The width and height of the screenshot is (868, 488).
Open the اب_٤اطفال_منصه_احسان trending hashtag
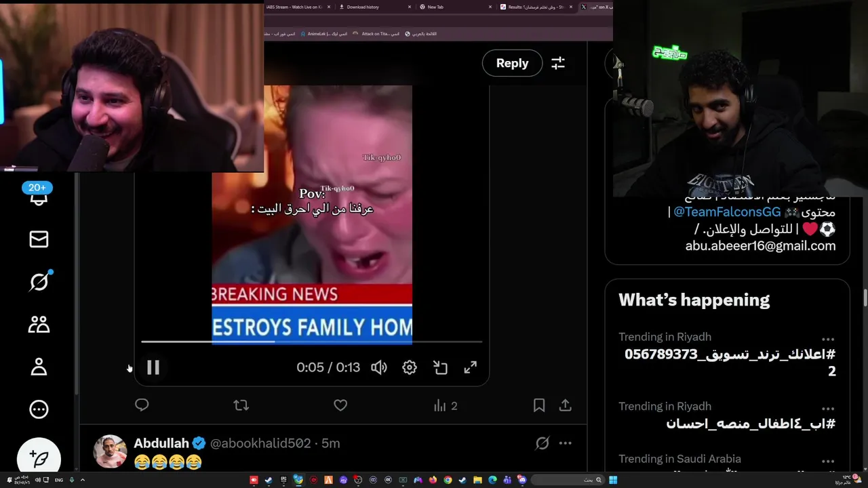(751, 424)
